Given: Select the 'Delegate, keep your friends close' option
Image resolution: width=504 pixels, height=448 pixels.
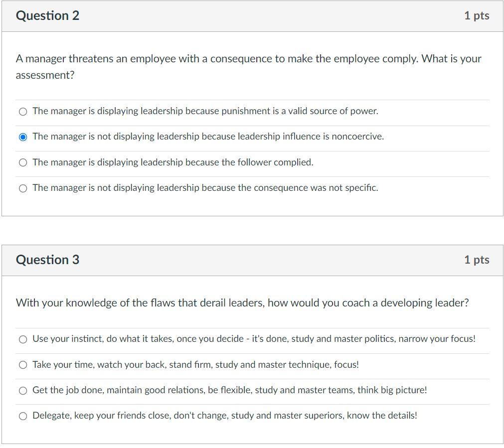Looking at the screenshot, I should [23, 415].
